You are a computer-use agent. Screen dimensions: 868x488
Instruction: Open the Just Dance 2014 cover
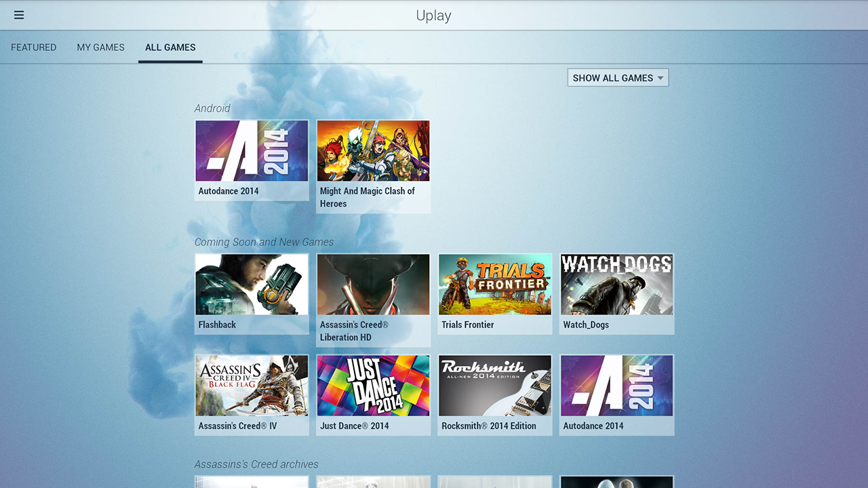[373, 386]
